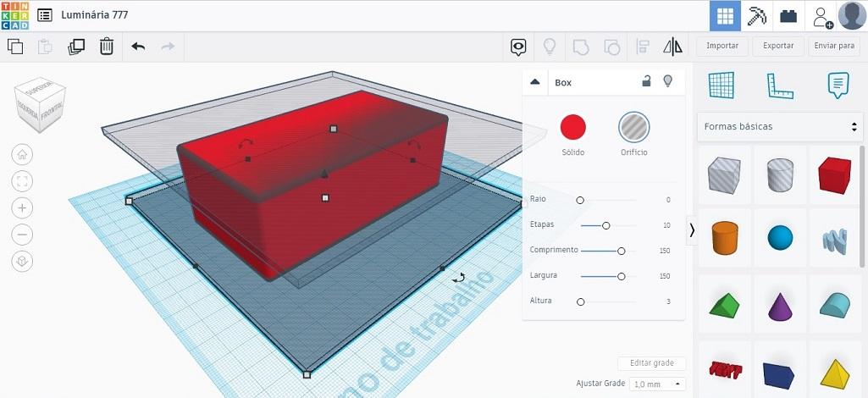This screenshot has height=398, width=868.
Task: Toggle orthographic perspective view cube icon
Action: tap(22, 262)
